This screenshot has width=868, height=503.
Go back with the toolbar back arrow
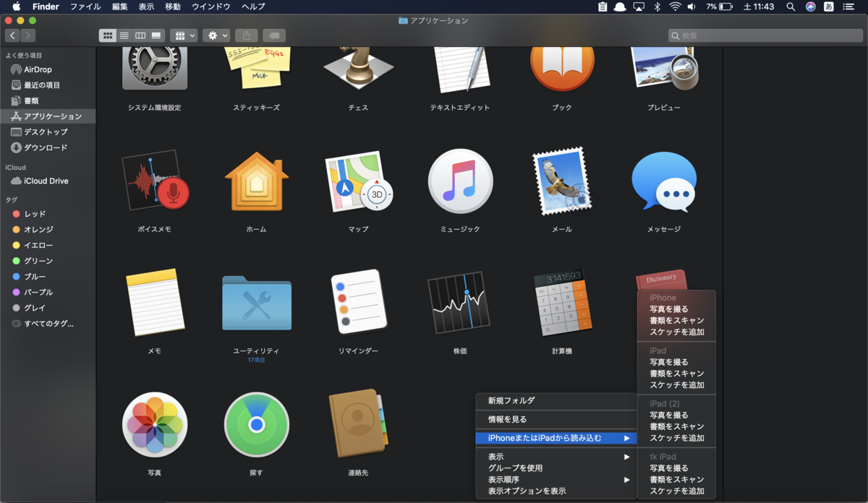(x=12, y=35)
